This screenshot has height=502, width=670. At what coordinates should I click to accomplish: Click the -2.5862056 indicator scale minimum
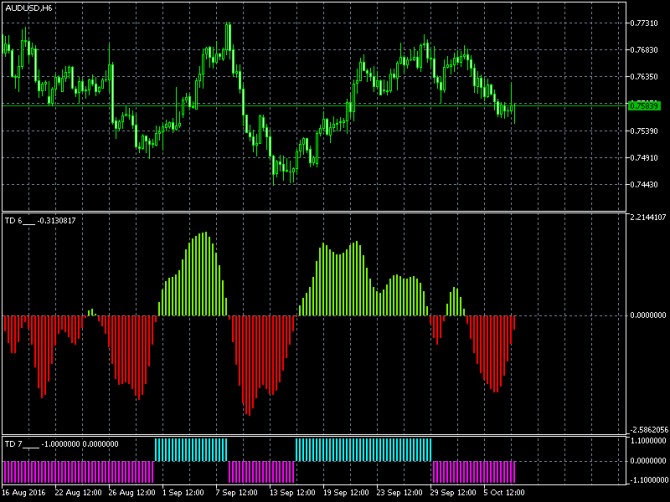point(648,430)
